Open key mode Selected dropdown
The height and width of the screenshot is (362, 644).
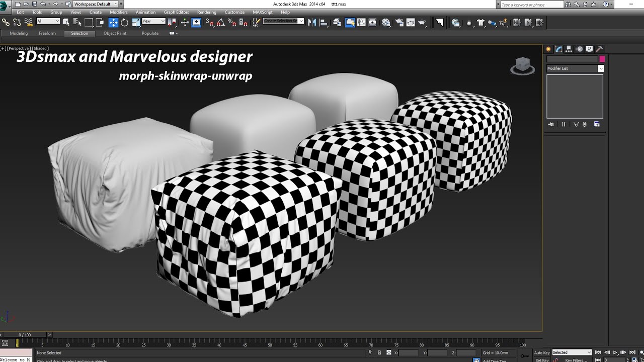pos(572,352)
